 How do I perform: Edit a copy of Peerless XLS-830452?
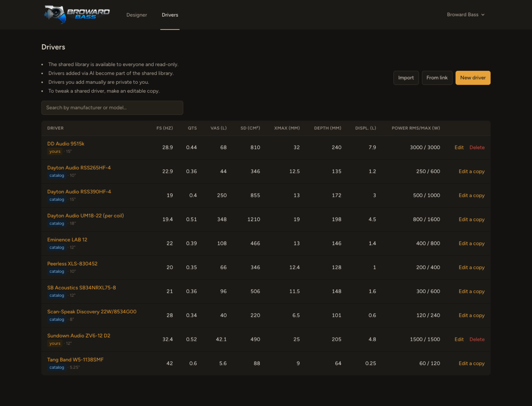pos(471,267)
